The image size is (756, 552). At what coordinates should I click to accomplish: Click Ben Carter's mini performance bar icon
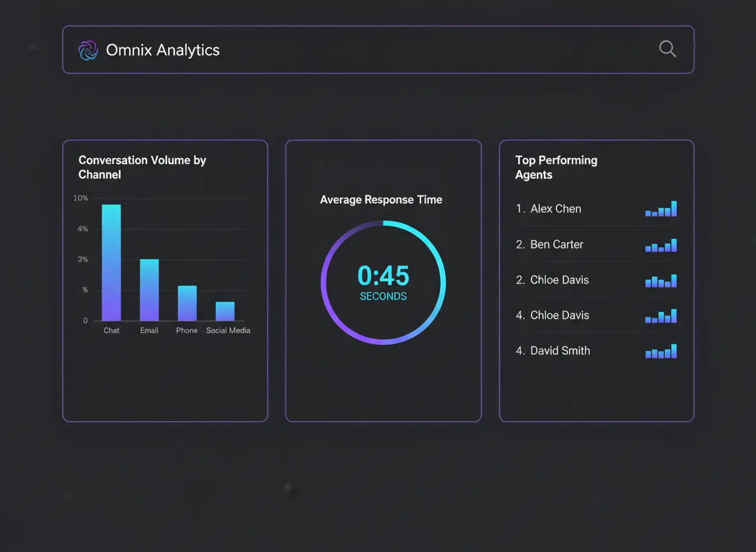tap(661, 245)
